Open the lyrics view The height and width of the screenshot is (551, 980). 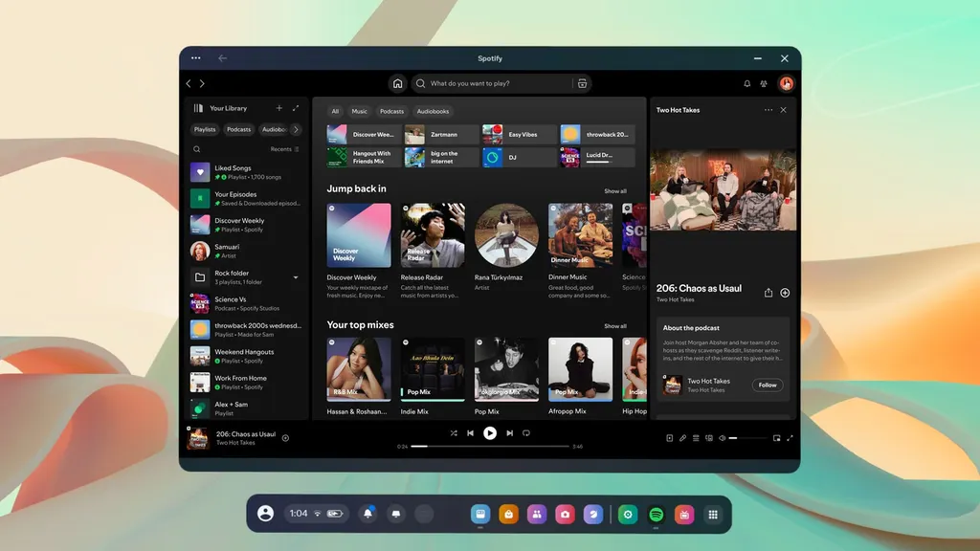[x=682, y=438]
